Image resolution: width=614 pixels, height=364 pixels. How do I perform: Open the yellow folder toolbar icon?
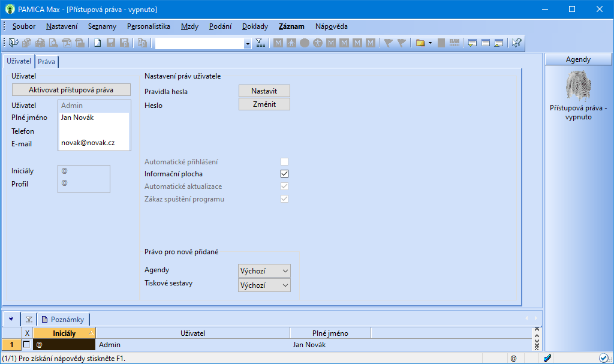(420, 43)
